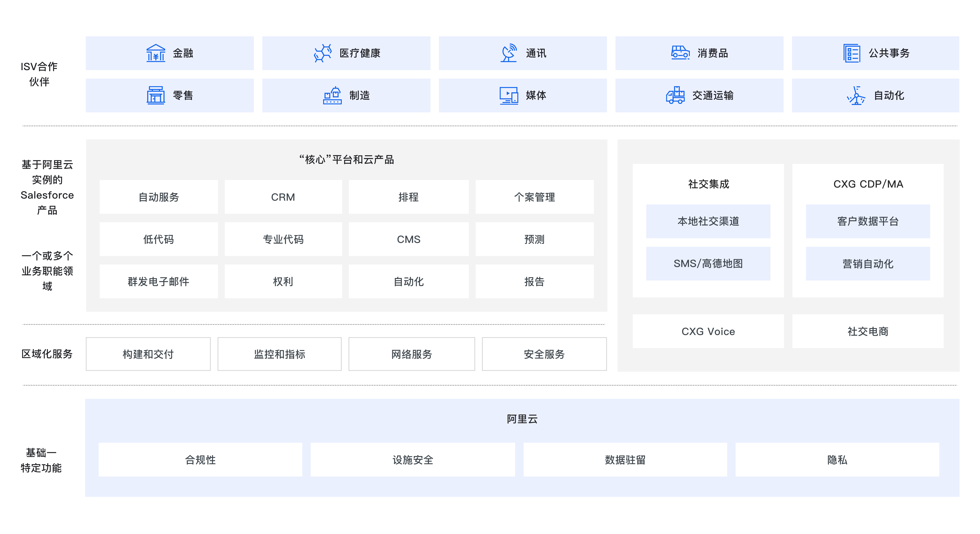980x534 pixels.
Task: Select the 医疗健康 molecule icon
Action: [x=323, y=53]
